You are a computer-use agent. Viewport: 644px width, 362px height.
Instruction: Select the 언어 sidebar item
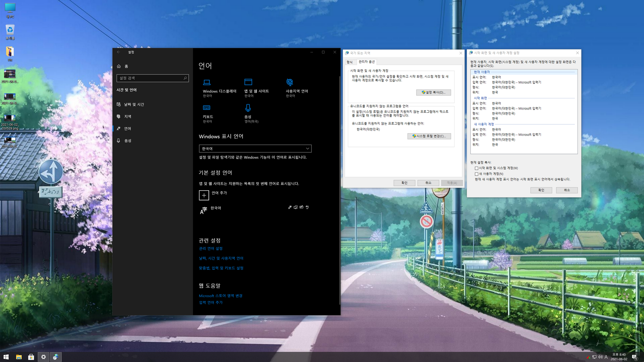click(152, 129)
